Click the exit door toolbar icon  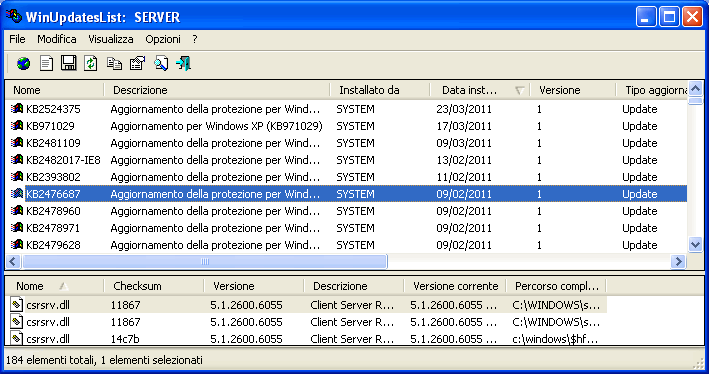point(184,63)
